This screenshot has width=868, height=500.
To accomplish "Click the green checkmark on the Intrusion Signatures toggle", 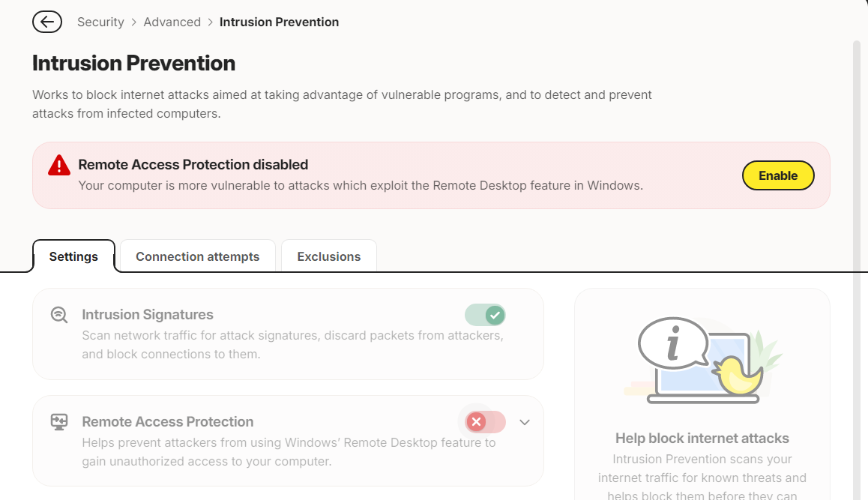I will (x=495, y=315).
